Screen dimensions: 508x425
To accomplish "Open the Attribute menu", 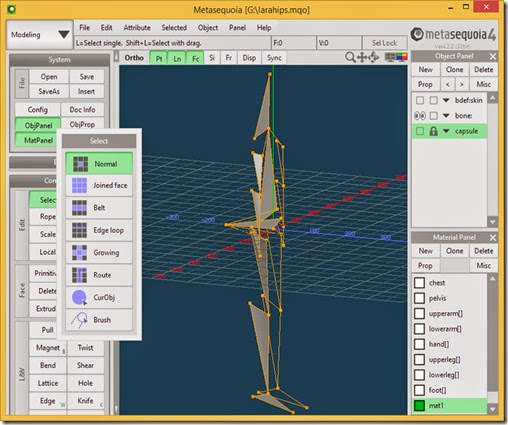I will [x=137, y=28].
